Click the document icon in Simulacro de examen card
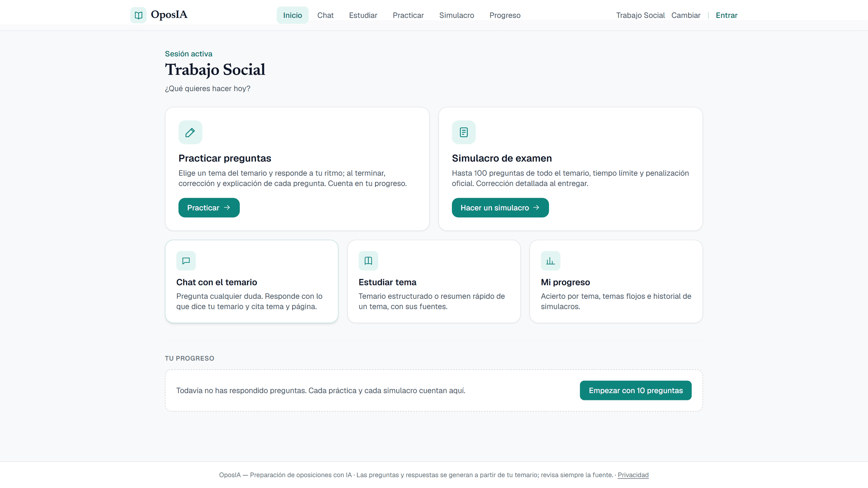This screenshot has width=868, height=488. [x=464, y=132]
